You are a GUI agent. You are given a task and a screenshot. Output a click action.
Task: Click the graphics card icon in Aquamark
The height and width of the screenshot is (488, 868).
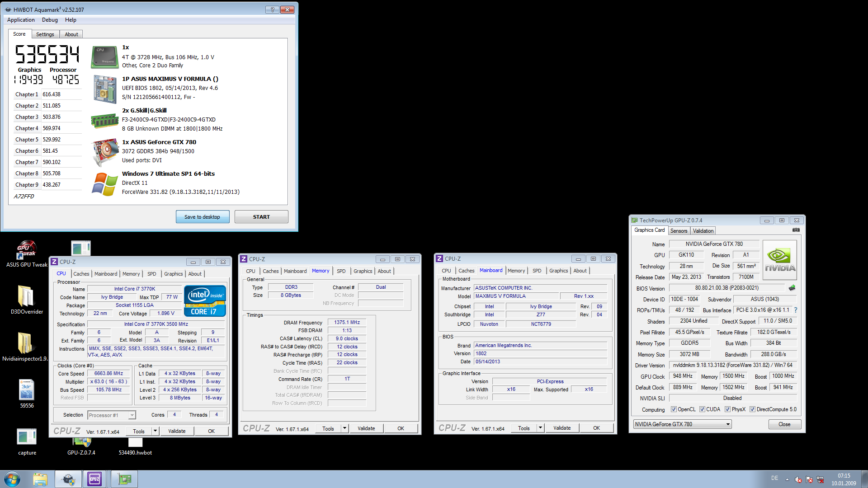click(105, 153)
